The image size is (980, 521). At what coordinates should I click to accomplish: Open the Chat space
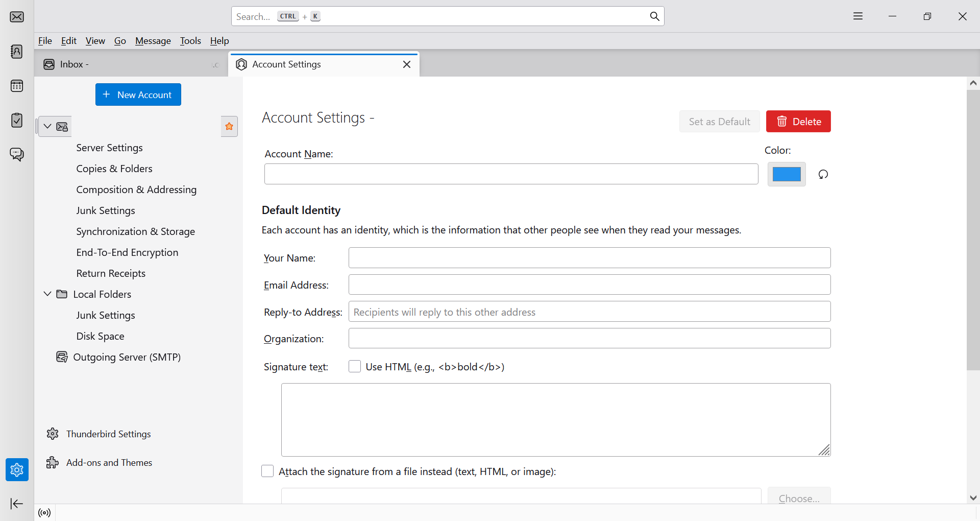[17, 154]
